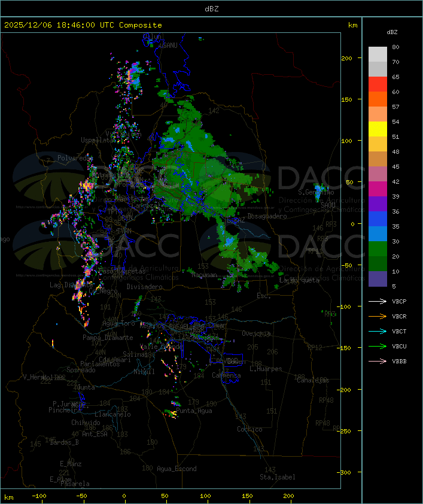Click the Nihuil place label
423x504 pixels.
pos(144,372)
